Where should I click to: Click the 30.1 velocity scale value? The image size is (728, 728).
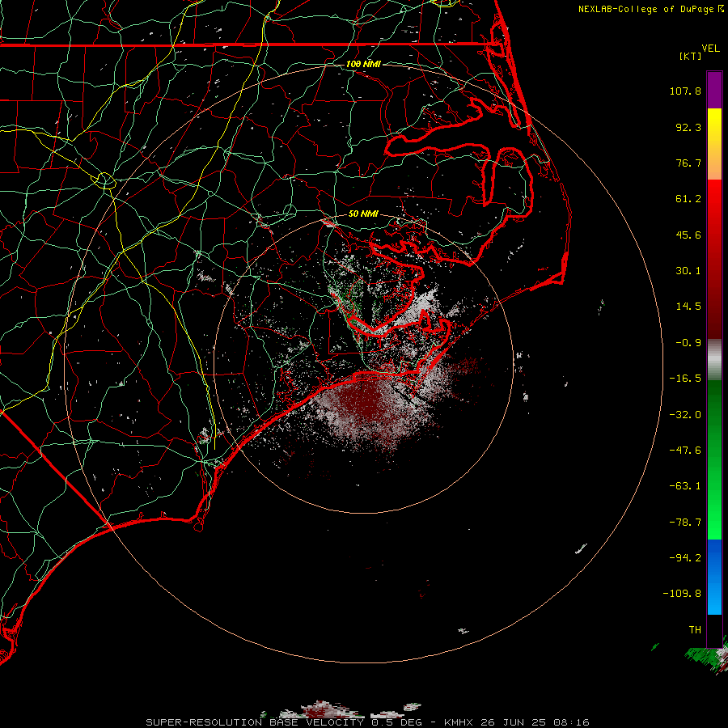pyautogui.click(x=688, y=271)
